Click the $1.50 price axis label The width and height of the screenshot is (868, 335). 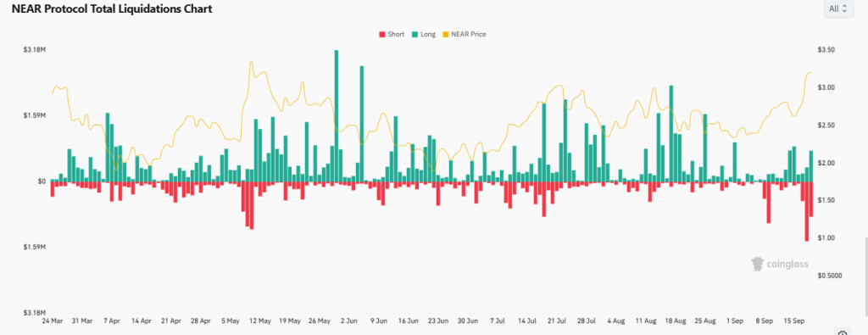pyautogui.click(x=826, y=200)
